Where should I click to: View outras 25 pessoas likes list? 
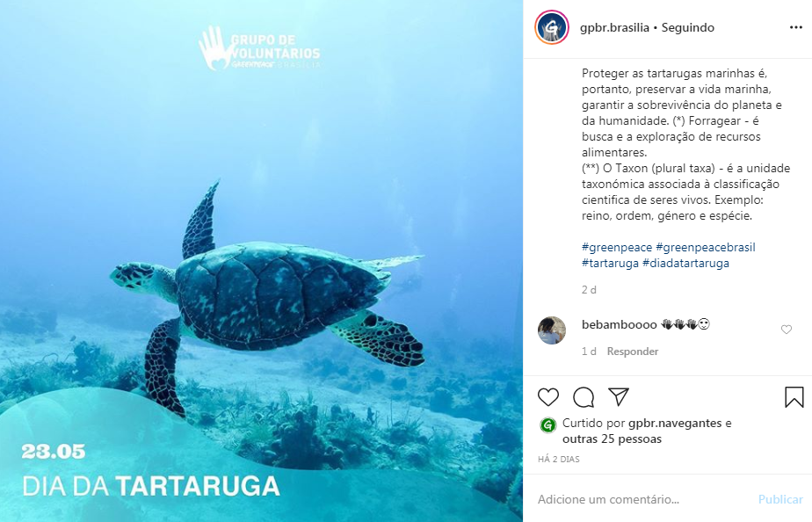point(613,439)
